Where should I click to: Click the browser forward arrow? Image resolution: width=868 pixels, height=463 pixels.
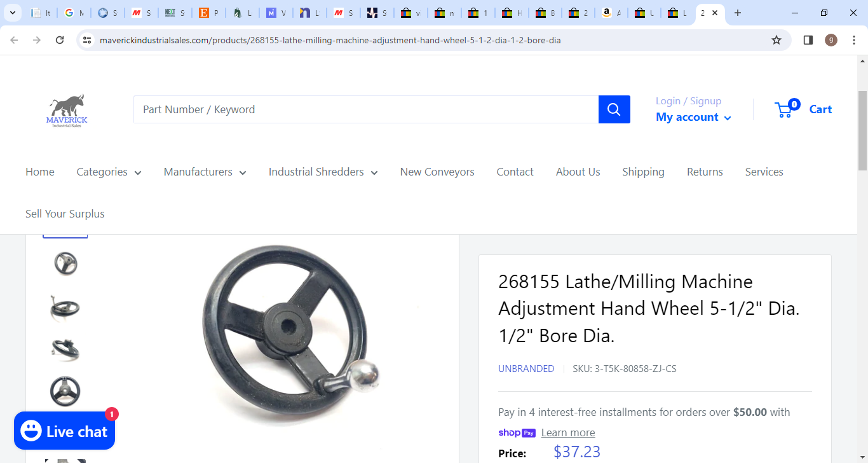click(x=37, y=40)
